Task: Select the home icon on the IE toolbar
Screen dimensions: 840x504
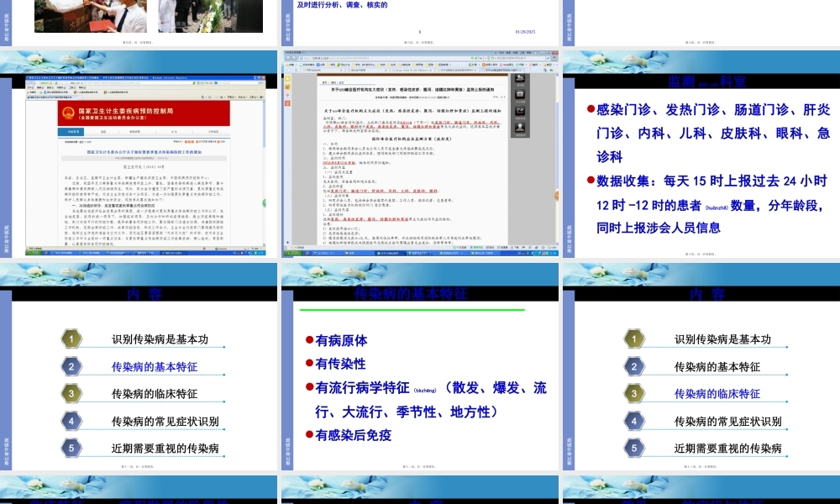Action: [x=204, y=97]
